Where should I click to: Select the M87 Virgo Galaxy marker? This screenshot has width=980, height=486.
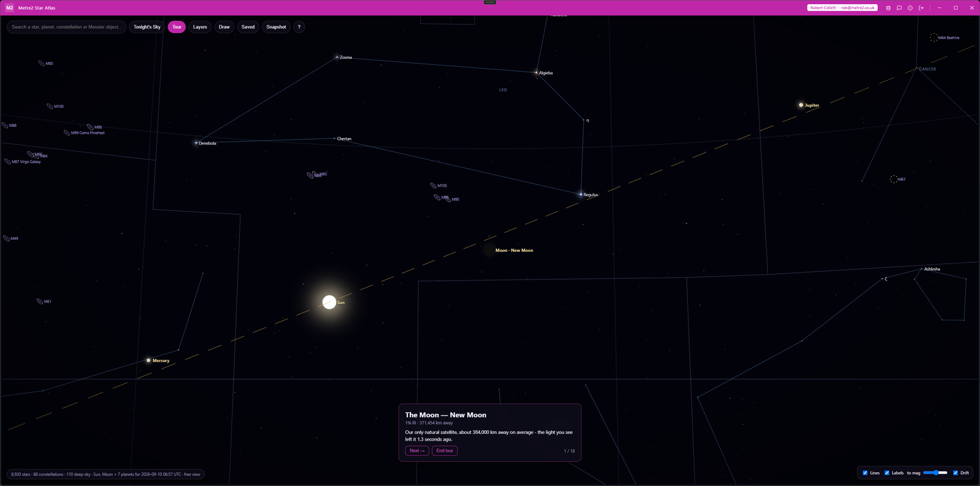tap(7, 162)
